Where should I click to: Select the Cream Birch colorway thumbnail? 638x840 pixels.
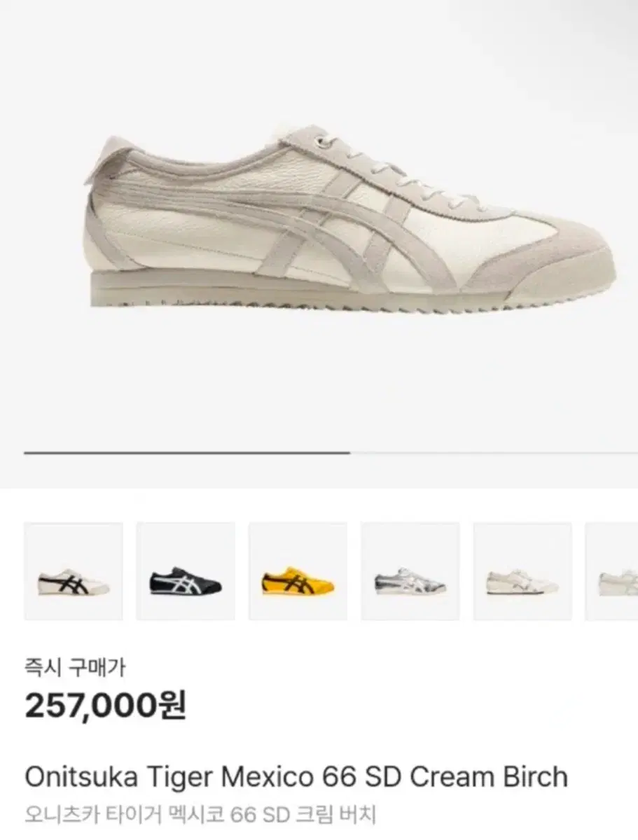522,571
